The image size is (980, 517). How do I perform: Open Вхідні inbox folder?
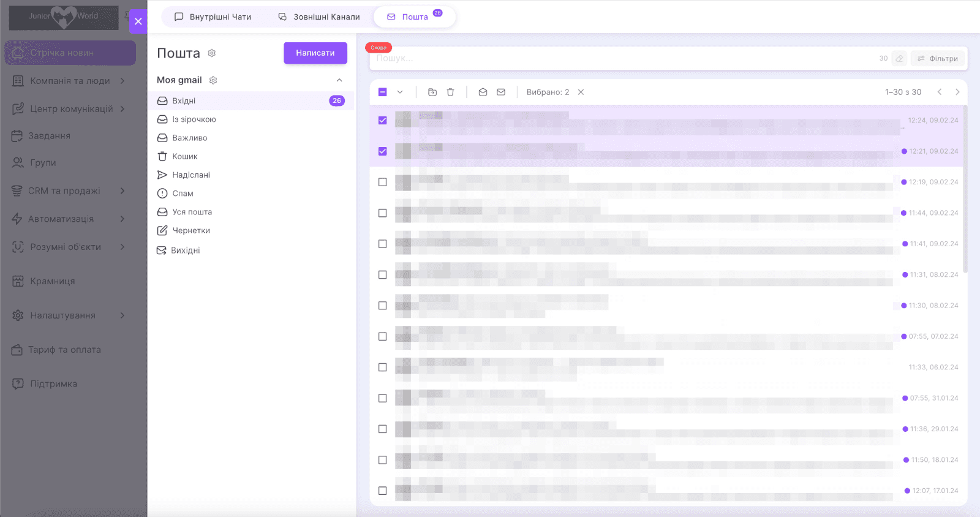(251, 100)
